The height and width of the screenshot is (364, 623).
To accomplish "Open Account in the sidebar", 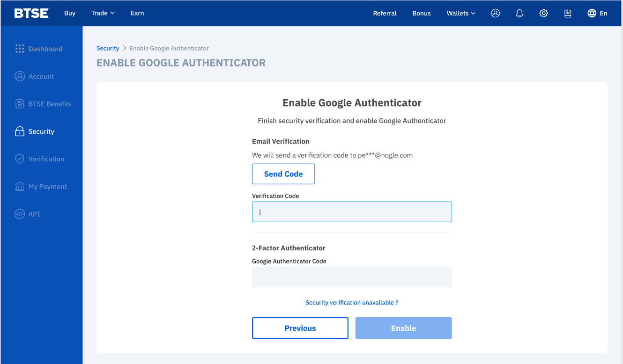I will coord(42,76).
